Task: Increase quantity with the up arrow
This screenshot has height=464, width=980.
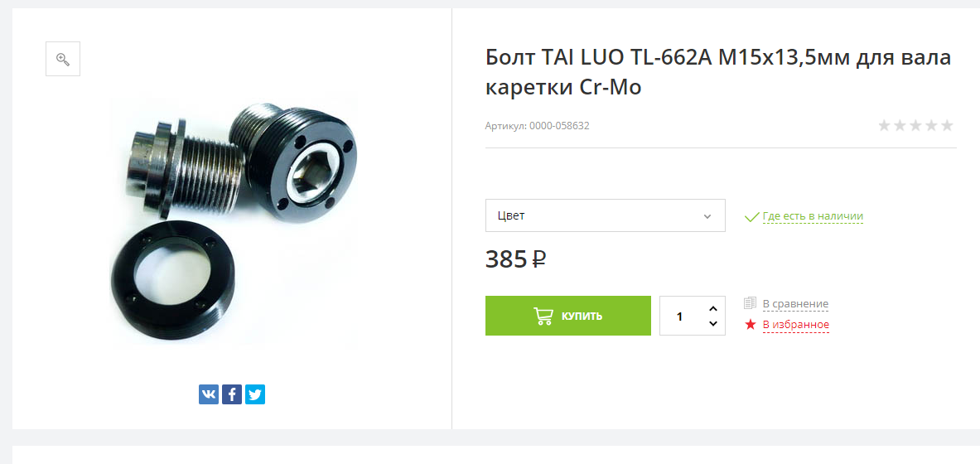Action: (713, 308)
